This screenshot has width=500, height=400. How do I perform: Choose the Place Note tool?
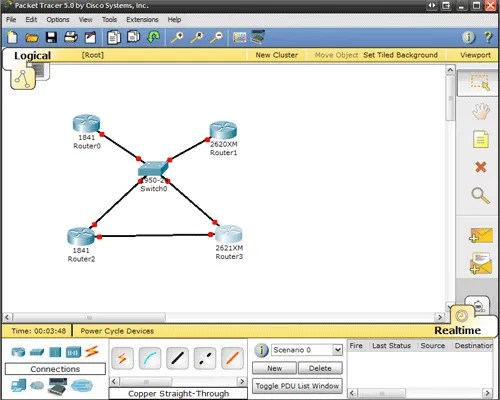[481, 139]
